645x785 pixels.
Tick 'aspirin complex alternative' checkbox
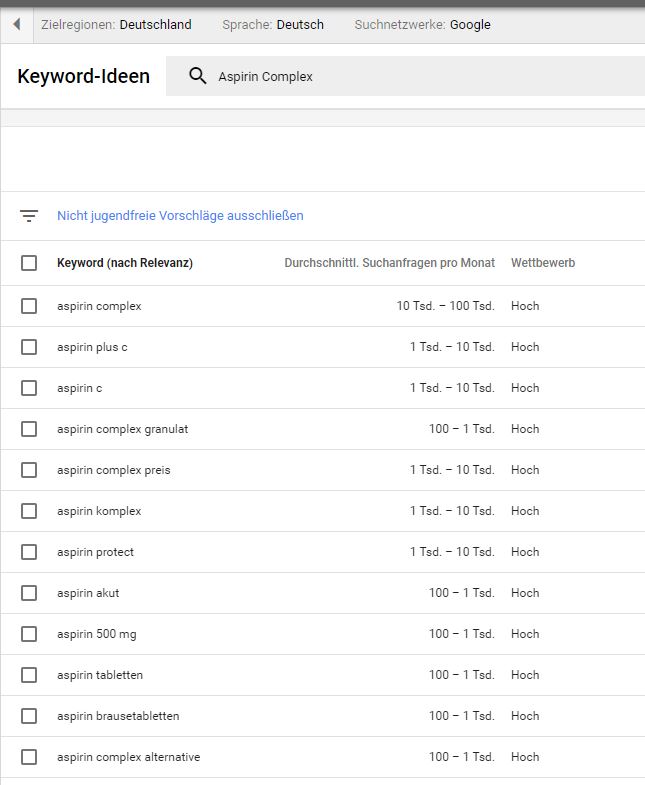29,757
